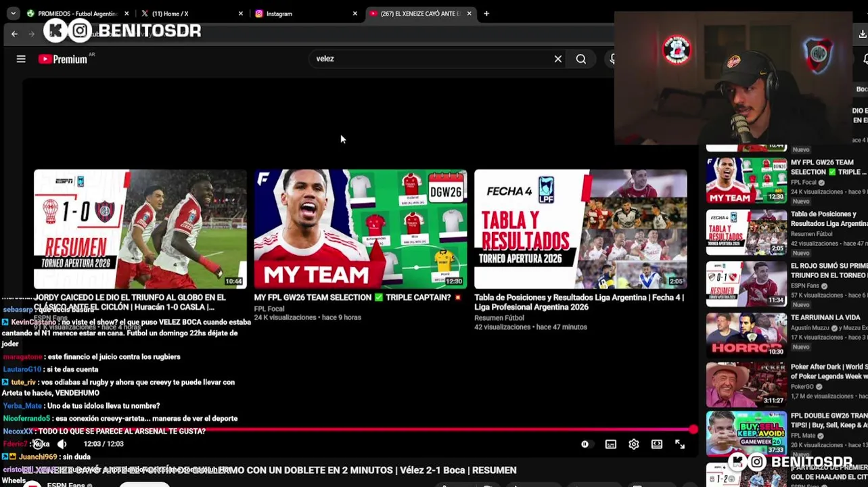Image resolution: width=868 pixels, height=487 pixels.
Task: Close the X Home tab
Action: click(240, 14)
